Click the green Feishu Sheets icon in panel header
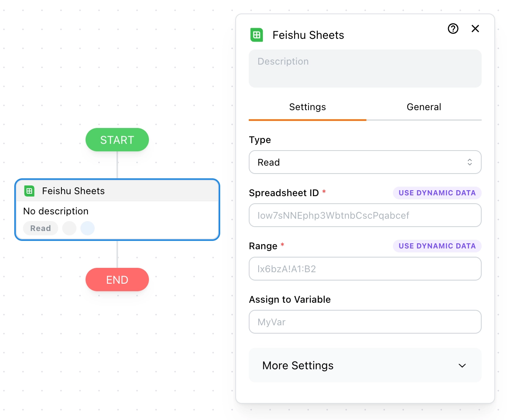The height and width of the screenshot is (420, 507). [x=257, y=35]
